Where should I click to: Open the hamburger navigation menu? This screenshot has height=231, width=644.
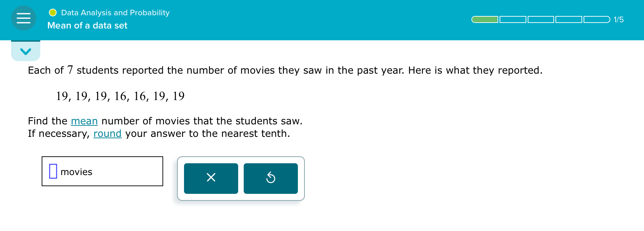point(24,18)
